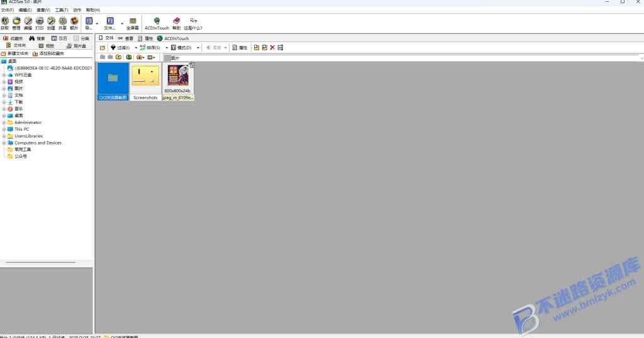Select 常用工具 folder in the tree
Screen dimensions: 644x338
pyautogui.click(x=23, y=150)
